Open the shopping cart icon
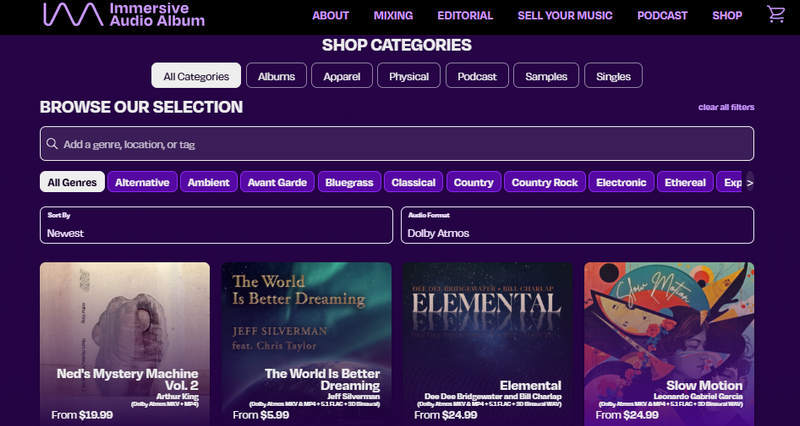This screenshot has width=800, height=426. click(x=776, y=14)
